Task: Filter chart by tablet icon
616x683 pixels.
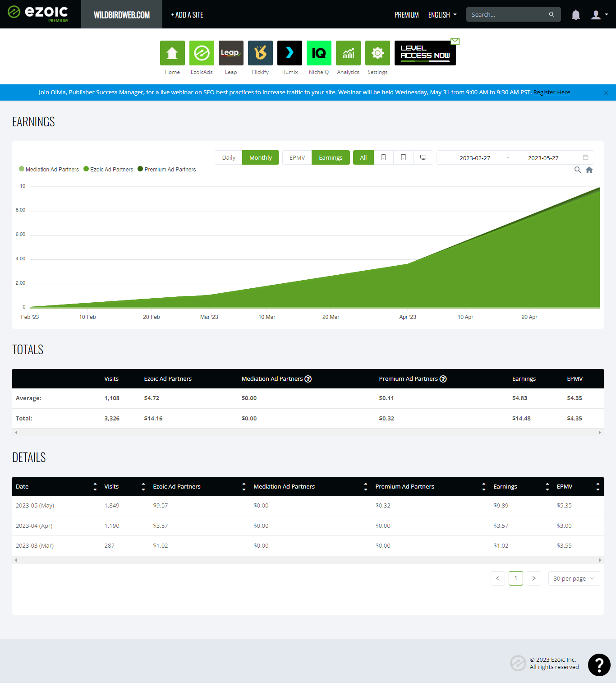Action: pos(404,157)
